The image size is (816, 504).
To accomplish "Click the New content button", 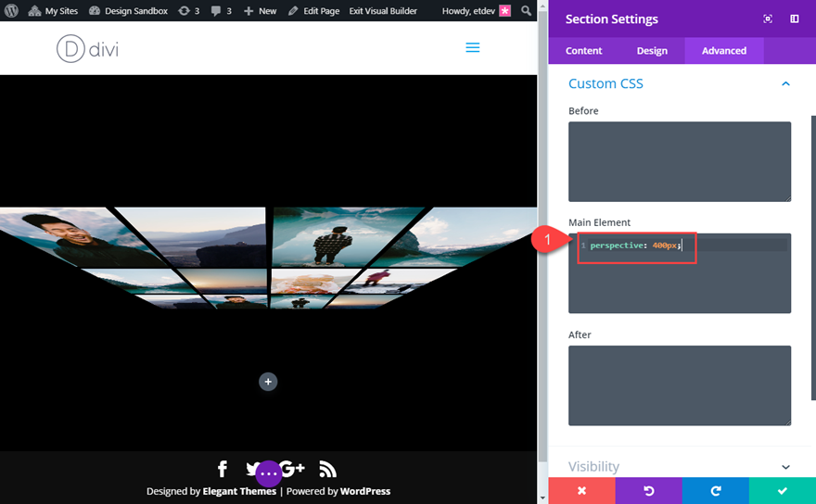I will [x=261, y=10].
